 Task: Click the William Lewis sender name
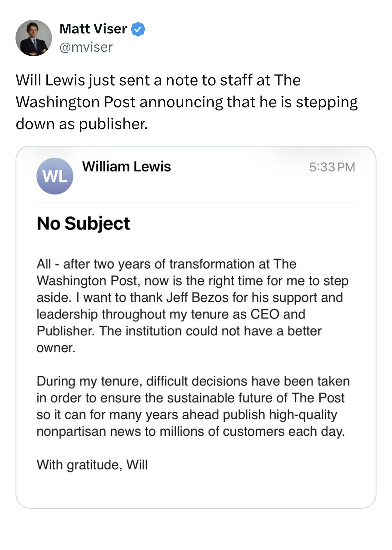pos(126,167)
